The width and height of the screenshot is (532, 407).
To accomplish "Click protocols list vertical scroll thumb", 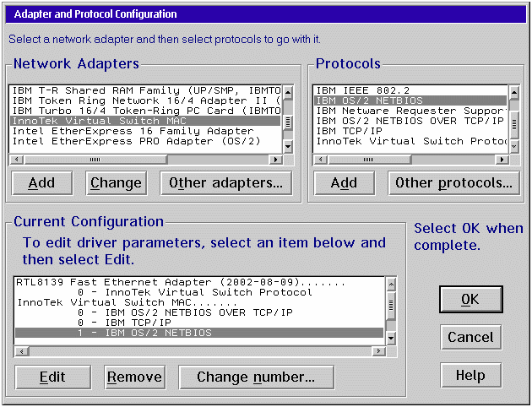I will [x=514, y=124].
